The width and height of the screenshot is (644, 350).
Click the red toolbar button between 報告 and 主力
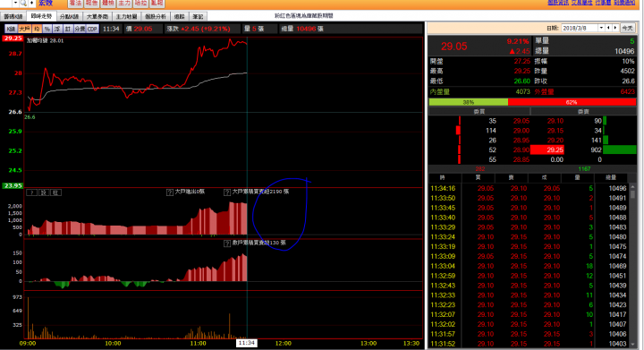click(108, 4)
